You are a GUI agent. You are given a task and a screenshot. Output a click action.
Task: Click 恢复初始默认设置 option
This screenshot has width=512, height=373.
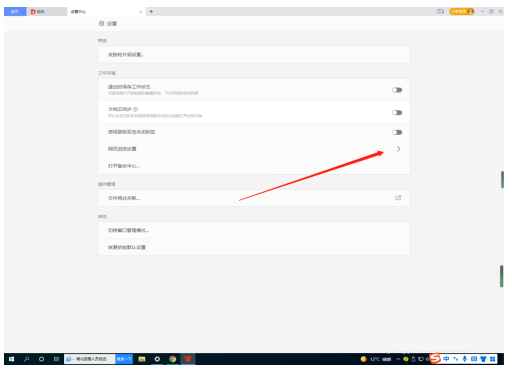pyautogui.click(x=254, y=247)
